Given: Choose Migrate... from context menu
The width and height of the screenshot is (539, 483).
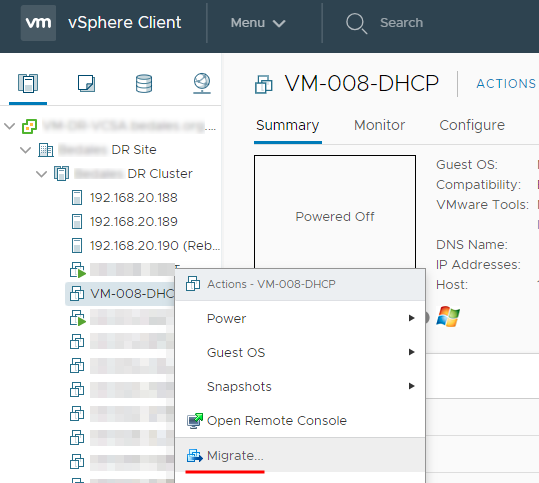Looking at the screenshot, I should coord(300,455).
